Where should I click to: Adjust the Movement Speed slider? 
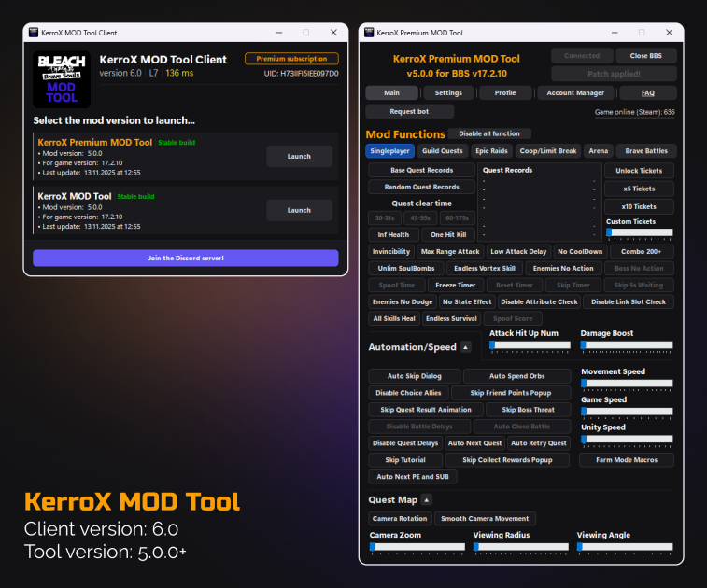tap(627, 384)
